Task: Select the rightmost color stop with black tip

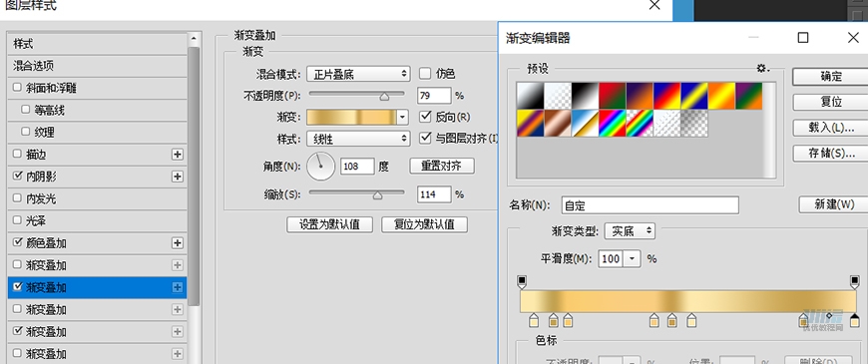Action: pyautogui.click(x=855, y=320)
